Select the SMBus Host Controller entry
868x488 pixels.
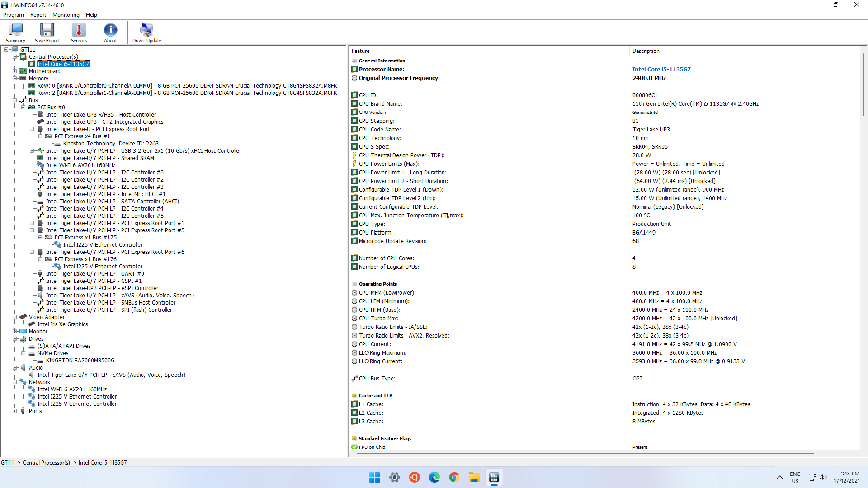[x=110, y=302]
